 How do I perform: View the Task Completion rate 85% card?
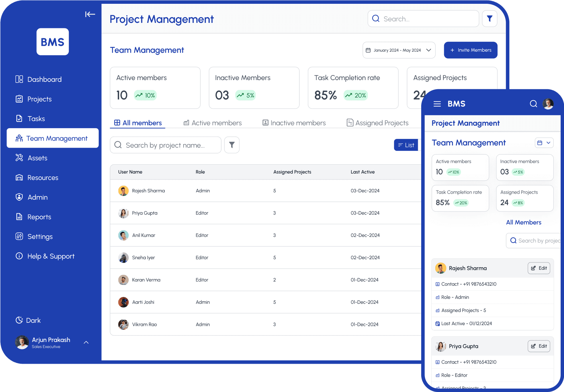[352, 87]
